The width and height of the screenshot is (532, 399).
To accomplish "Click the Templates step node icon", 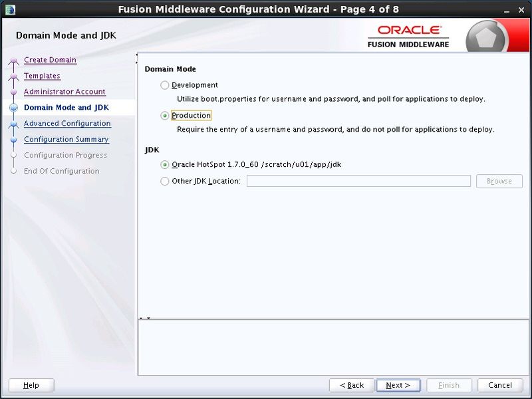I will pyautogui.click(x=13, y=76).
